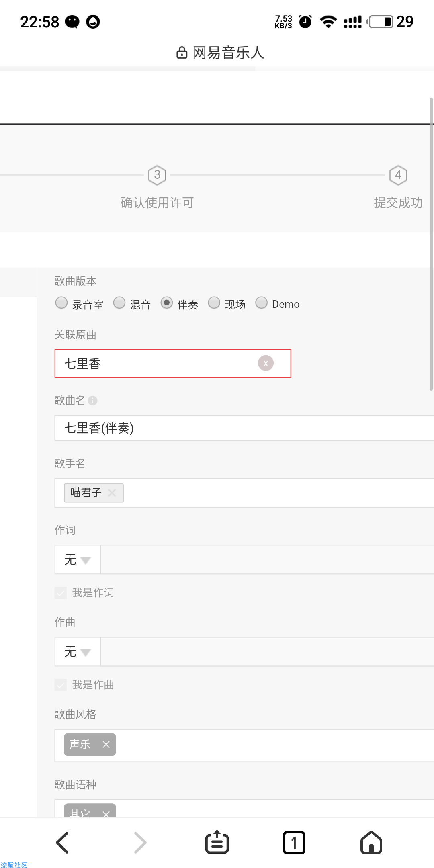Select the 混音 version radio button

[119, 303]
